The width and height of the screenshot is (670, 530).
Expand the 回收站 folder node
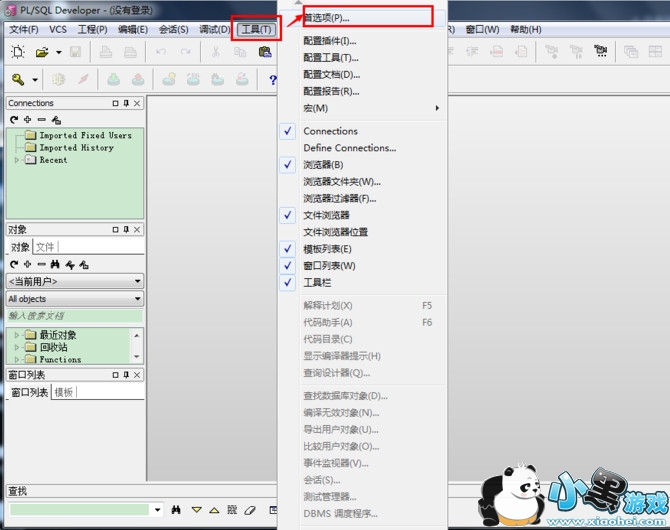(x=17, y=347)
